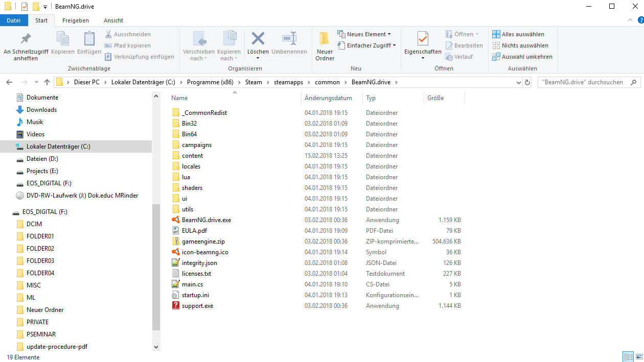Open the Datei tab
The width and height of the screenshot is (644, 362).
[14, 20]
